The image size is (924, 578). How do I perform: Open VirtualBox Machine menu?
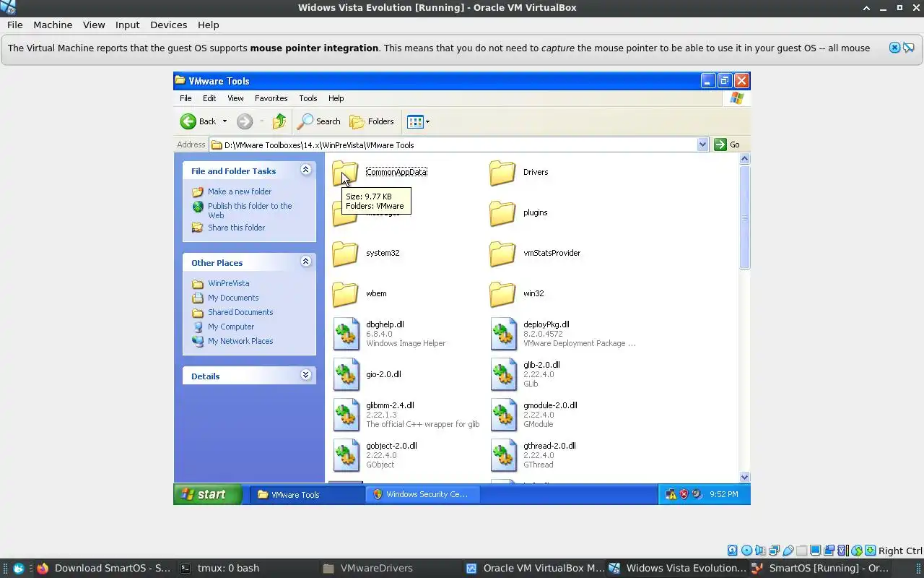click(x=53, y=25)
